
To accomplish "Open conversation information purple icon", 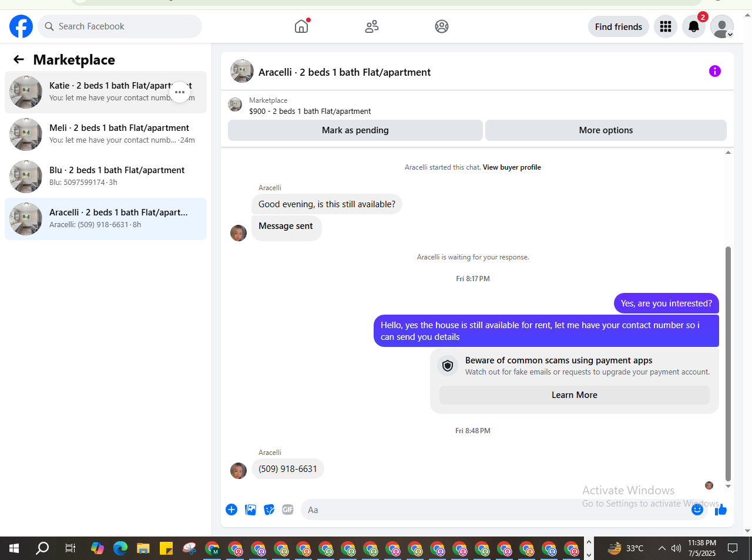I will (715, 71).
